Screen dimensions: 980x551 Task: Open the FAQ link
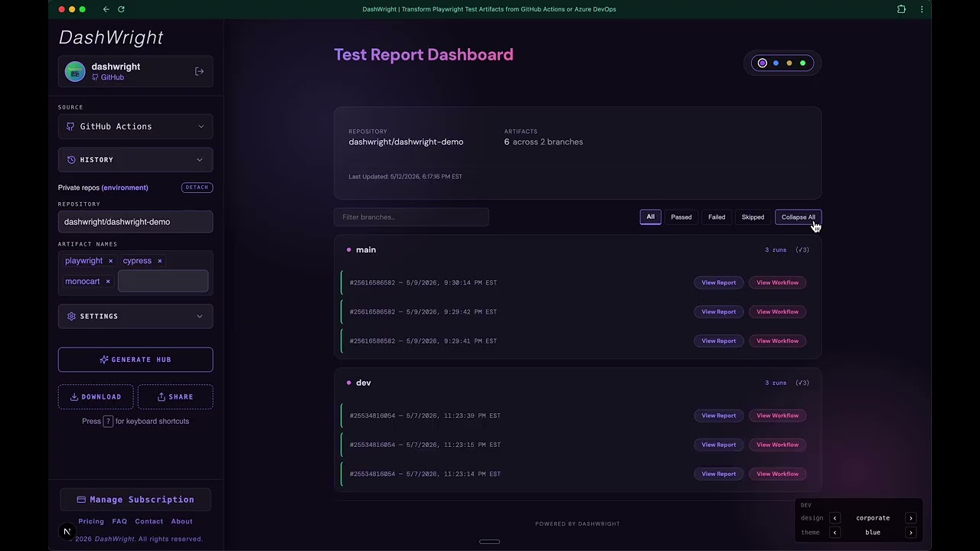(119, 521)
